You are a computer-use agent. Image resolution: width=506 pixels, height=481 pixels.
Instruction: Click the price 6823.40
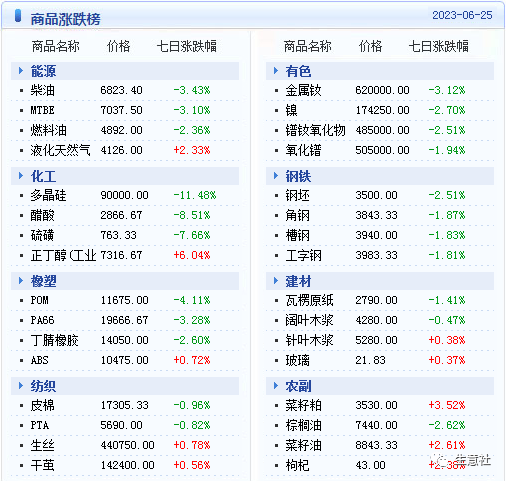121,90
